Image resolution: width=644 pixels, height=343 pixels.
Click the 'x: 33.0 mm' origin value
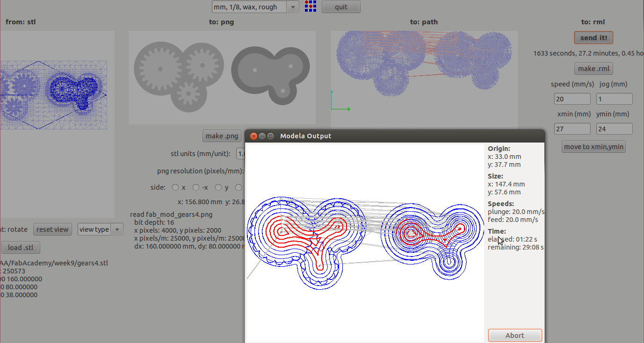coord(504,157)
